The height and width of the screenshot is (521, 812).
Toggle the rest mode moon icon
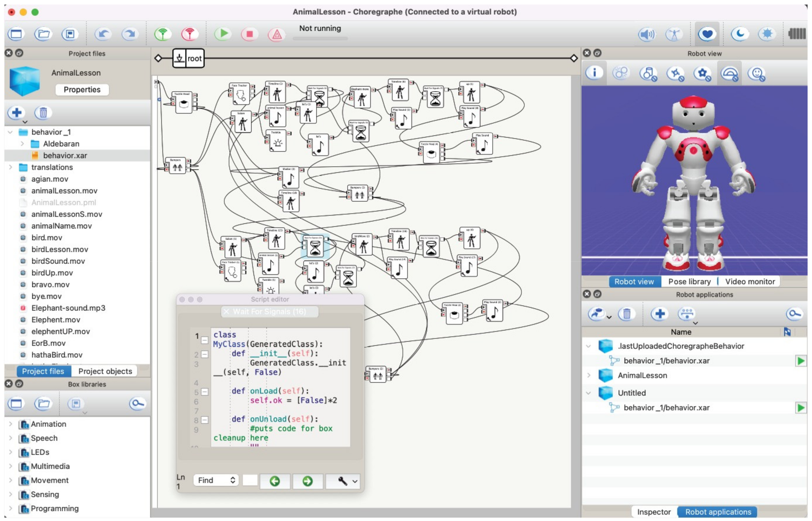tap(739, 34)
